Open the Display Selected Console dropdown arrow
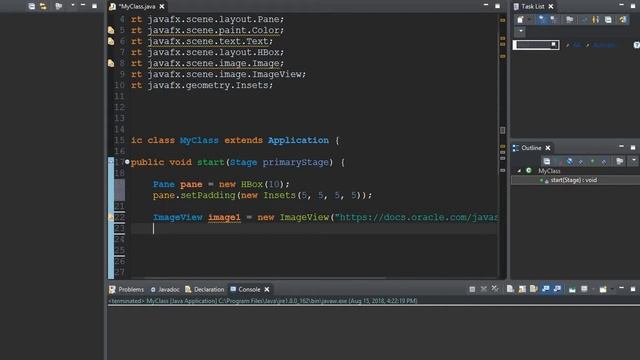The height and width of the screenshot is (360, 640). (x=593, y=289)
